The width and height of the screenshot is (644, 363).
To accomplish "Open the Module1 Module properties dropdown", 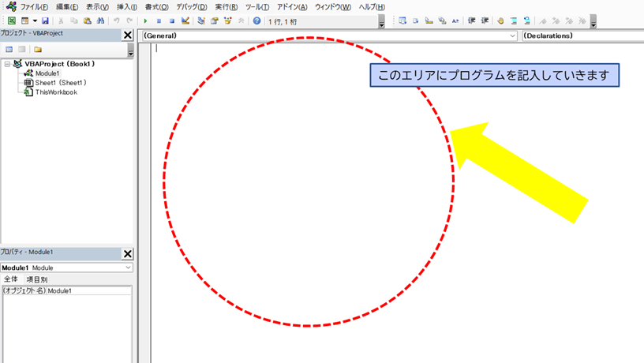I will [x=128, y=268].
